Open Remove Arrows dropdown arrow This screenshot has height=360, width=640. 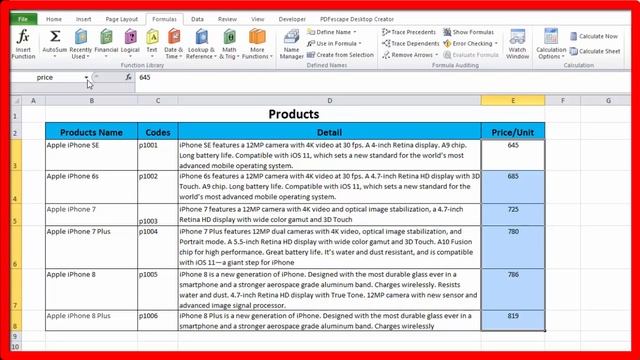point(436,55)
